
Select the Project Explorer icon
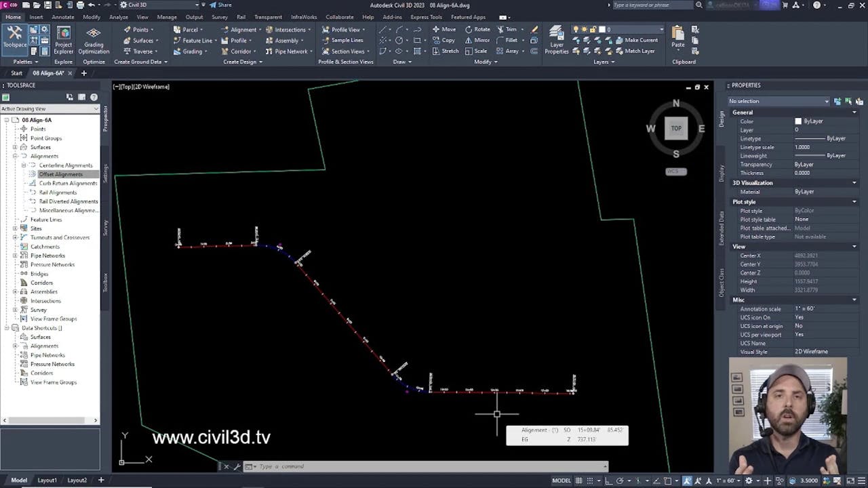click(x=63, y=37)
